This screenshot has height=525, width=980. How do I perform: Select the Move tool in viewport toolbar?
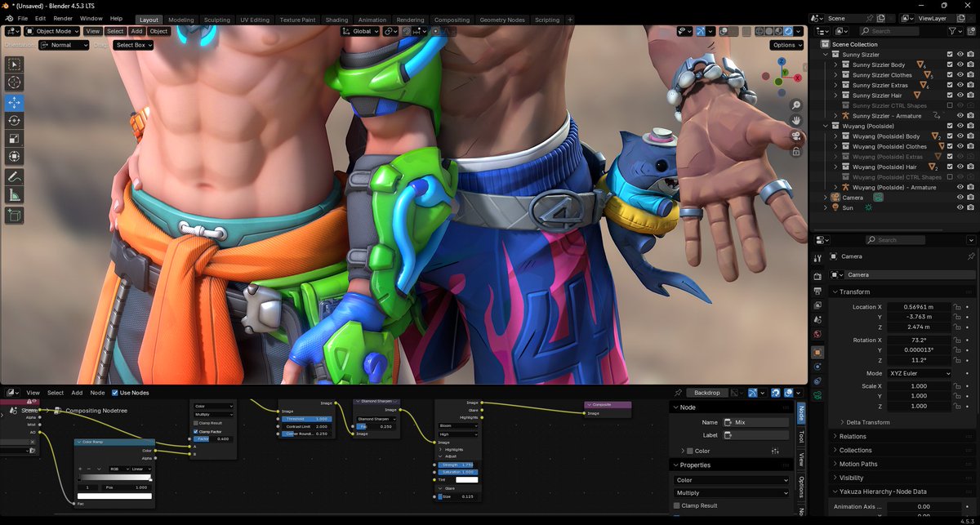(14, 102)
